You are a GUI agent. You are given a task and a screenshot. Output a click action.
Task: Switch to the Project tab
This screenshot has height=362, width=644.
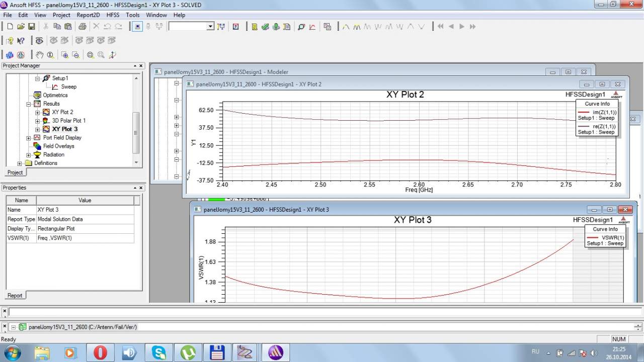pos(15,172)
